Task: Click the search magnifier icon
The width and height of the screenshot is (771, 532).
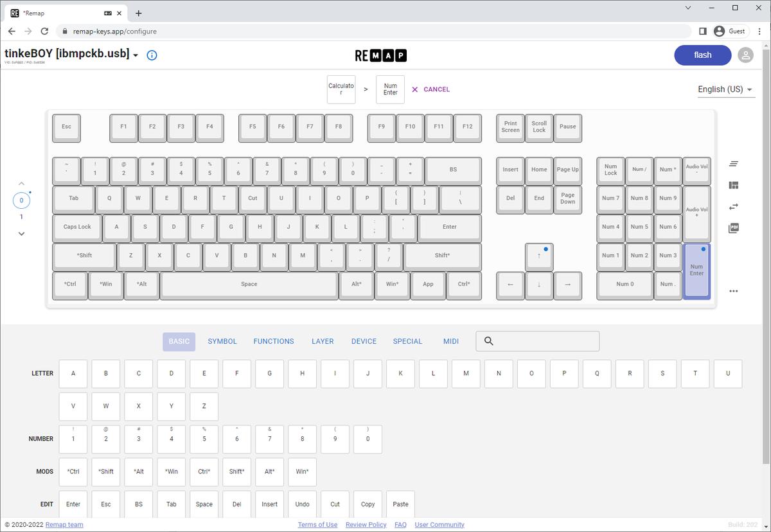Action: (x=488, y=341)
